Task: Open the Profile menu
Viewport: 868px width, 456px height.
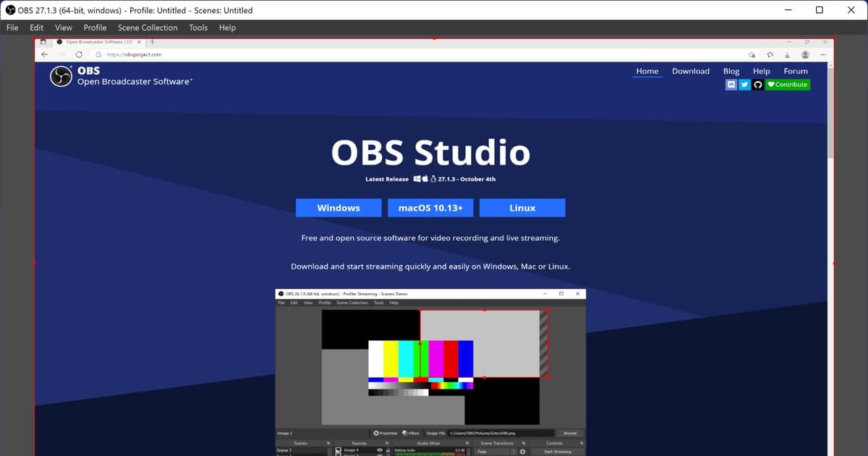Action: tap(95, 28)
